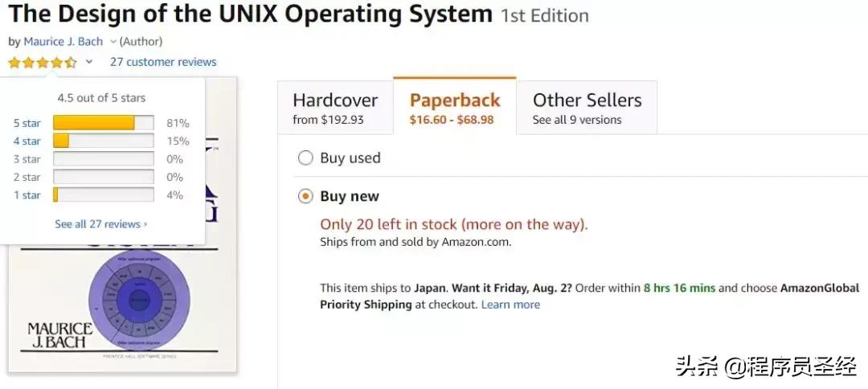Screen dimensions: 868x389
Task: Click the 4 star histogram bar
Action: [x=103, y=141]
